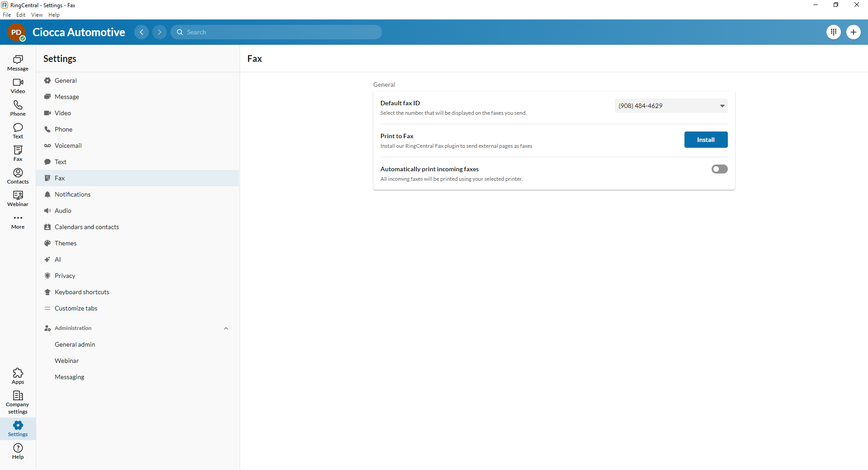Open the More menu in left rail
Viewport: 868px width, 470px height.
point(18,221)
